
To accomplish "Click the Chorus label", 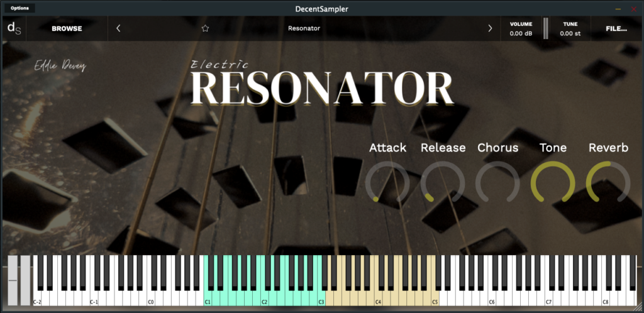I will pyautogui.click(x=498, y=148).
